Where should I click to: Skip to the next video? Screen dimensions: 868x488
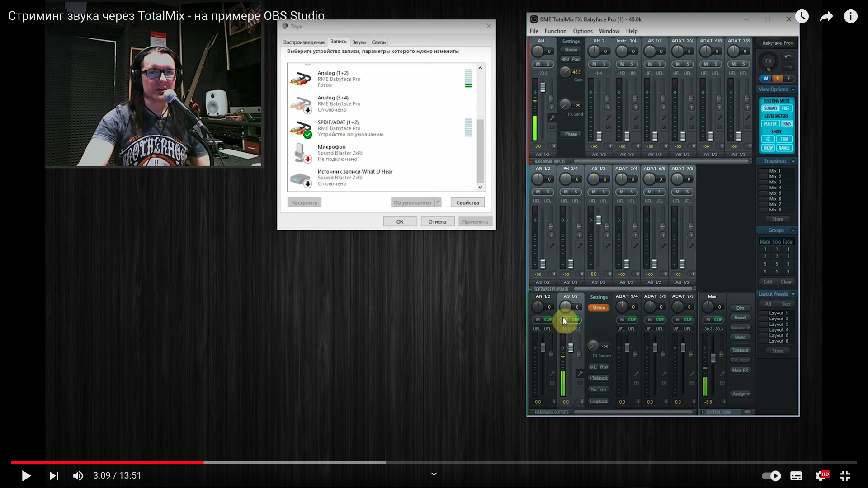coord(54,475)
